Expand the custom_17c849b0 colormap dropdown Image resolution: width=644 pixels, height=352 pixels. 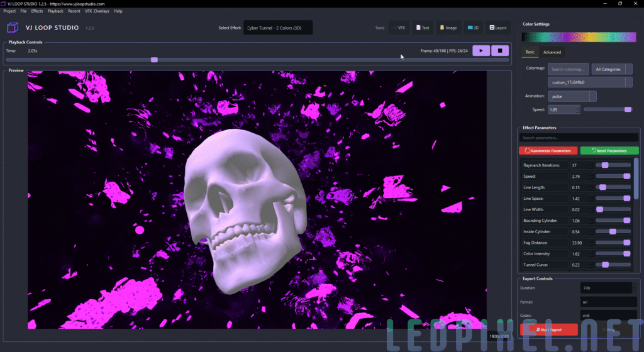click(590, 82)
